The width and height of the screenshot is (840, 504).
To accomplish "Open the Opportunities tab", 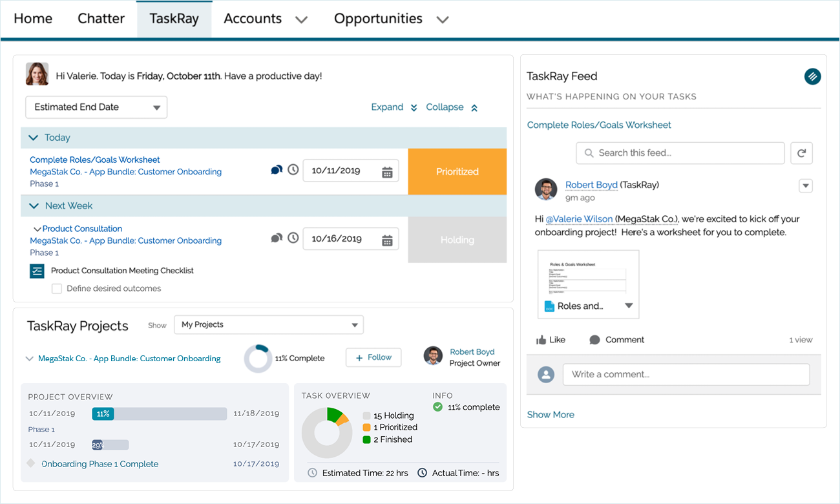I will [x=378, y=19].
